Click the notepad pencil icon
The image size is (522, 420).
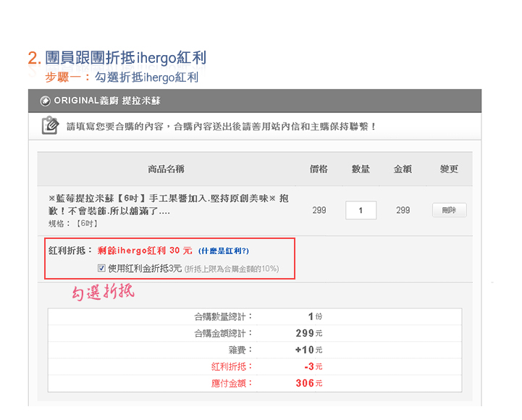coord(50,125)
